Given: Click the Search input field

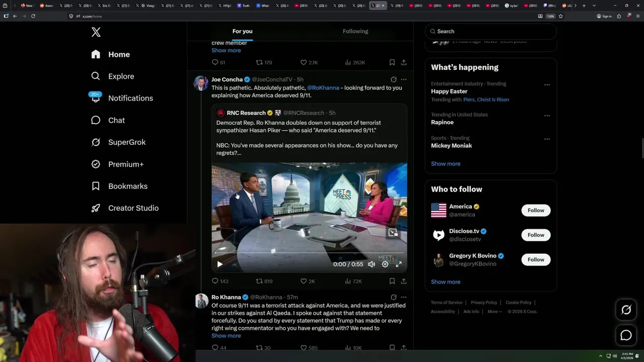Looking at the screenshot, I should pyautogui.click(x=491, y=31).
